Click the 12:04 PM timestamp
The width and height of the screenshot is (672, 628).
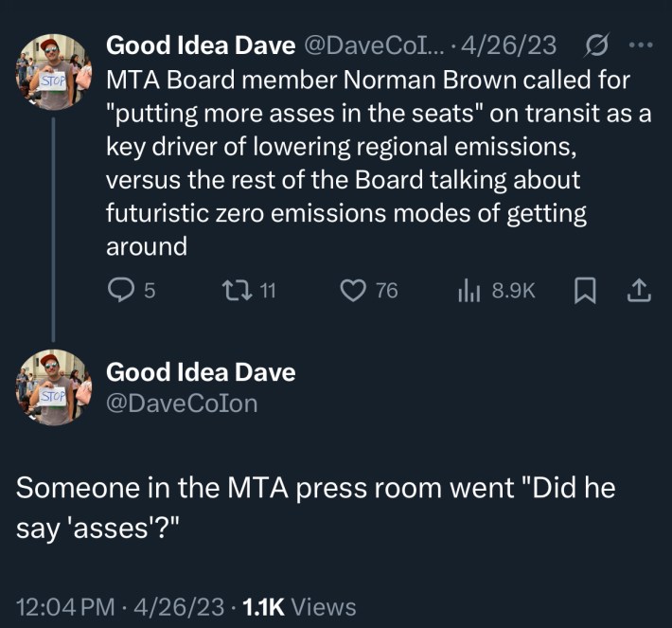point(62,606)
